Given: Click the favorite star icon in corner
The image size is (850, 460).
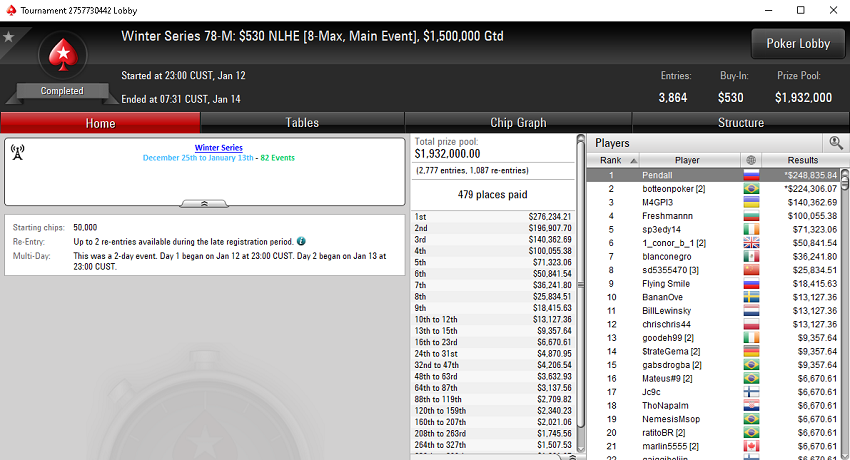Looking at the screenshot, I should (8, 37).
